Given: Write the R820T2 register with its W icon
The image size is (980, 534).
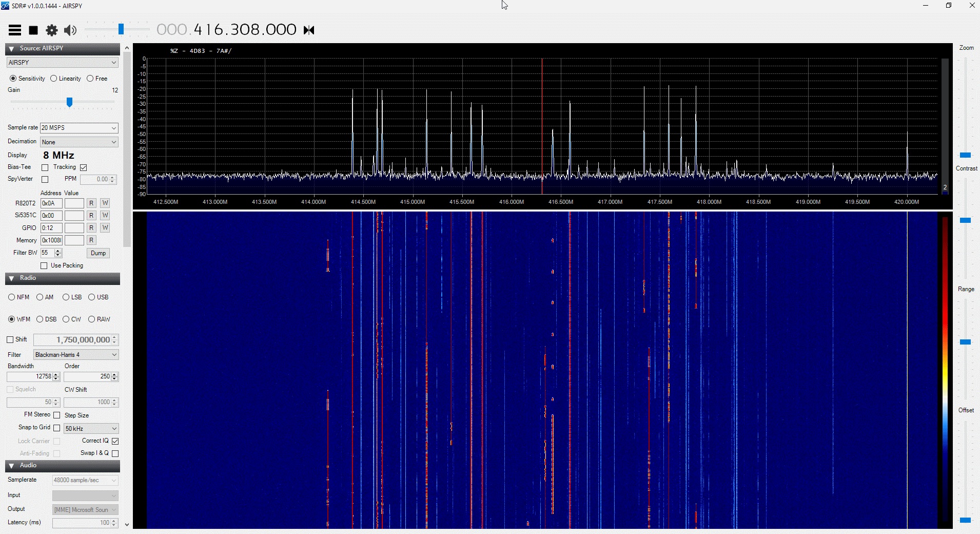Looking at the screenshot, I should point(104,203).
